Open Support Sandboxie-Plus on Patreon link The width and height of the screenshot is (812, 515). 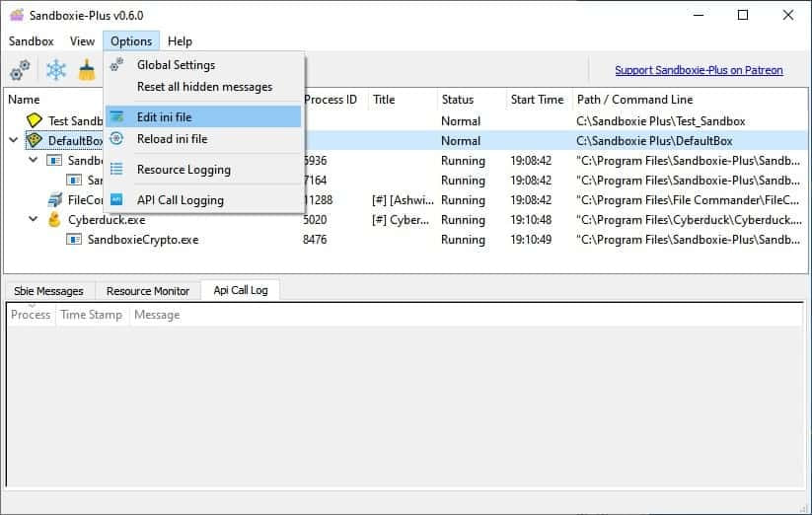coord(699,70)
